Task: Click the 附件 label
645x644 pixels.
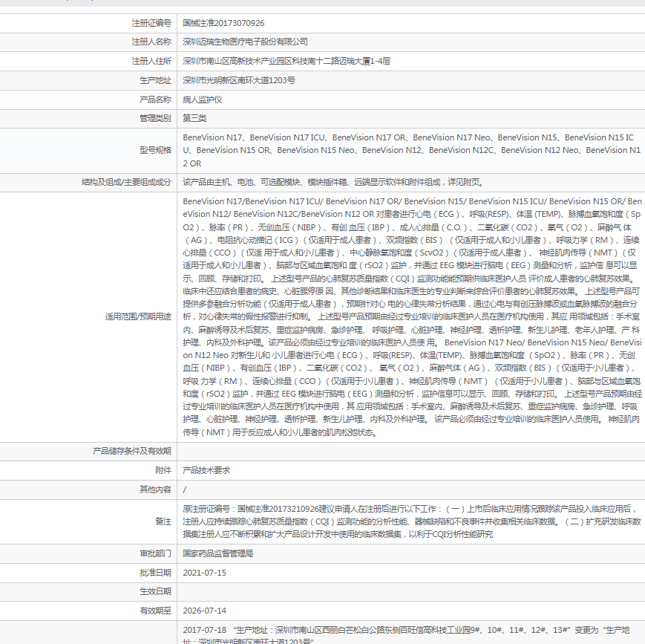Action: (163, 470)
